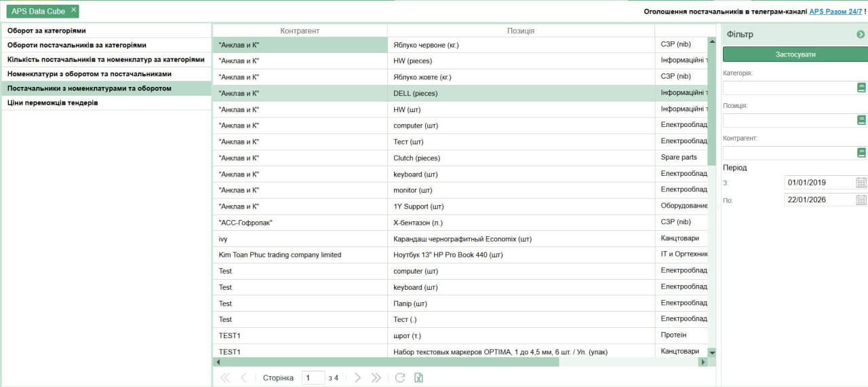The image size is (868, 387).
Task: Select the Оборот за категоріями report
Action: (x=47, y=31)
